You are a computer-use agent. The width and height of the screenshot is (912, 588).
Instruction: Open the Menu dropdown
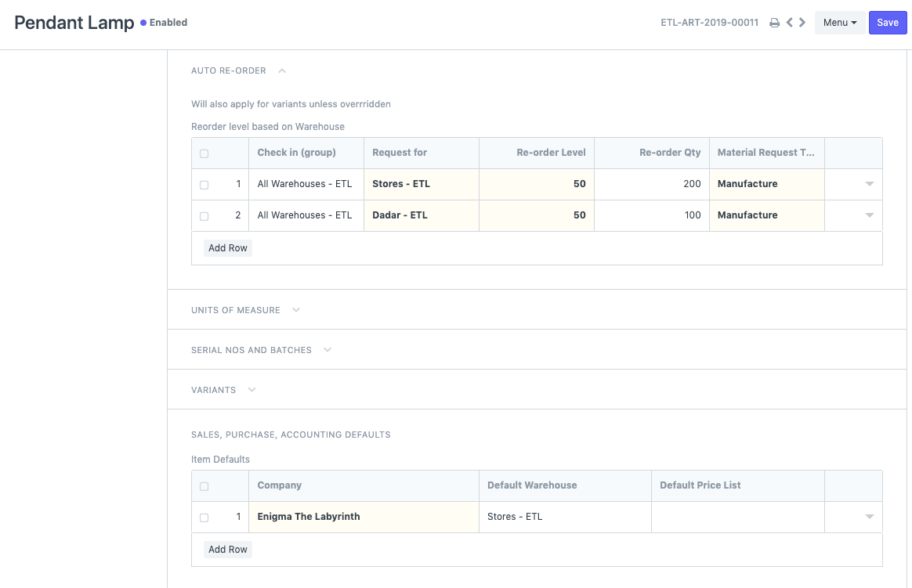pyautogui.click(x=839, y=23)
